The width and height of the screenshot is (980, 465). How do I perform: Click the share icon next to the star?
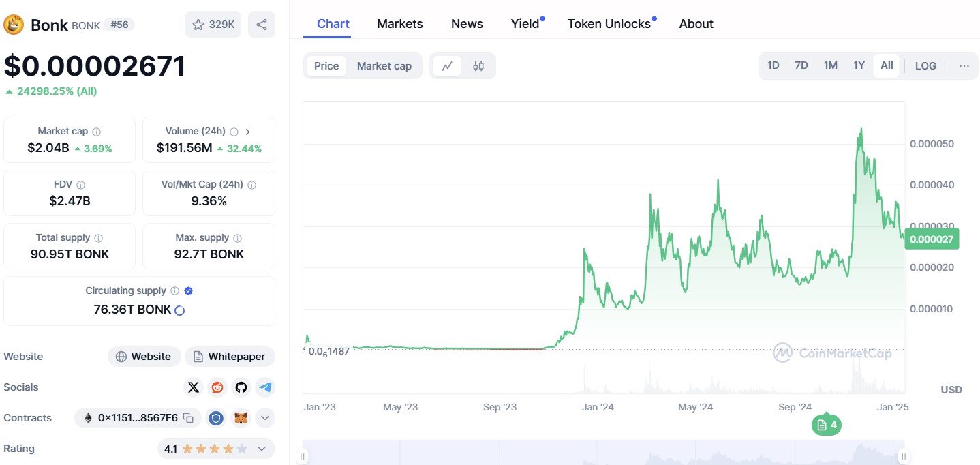tap(262, 24)
